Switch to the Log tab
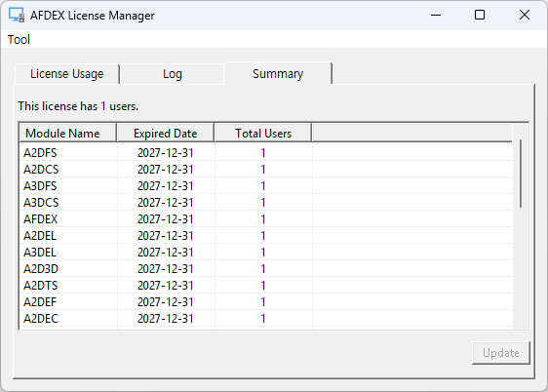This screenshot has height=392, width=548. point(173,74)
